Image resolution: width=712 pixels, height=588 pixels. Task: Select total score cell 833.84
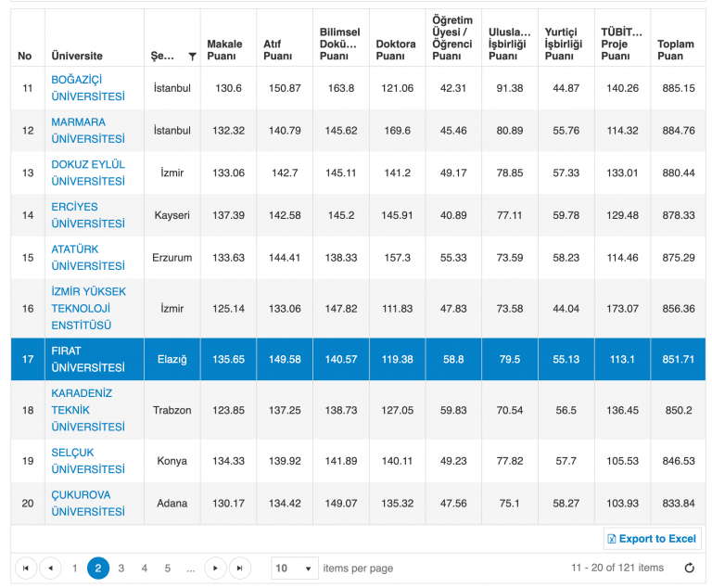pyautogui.click(x=679, y=503)
